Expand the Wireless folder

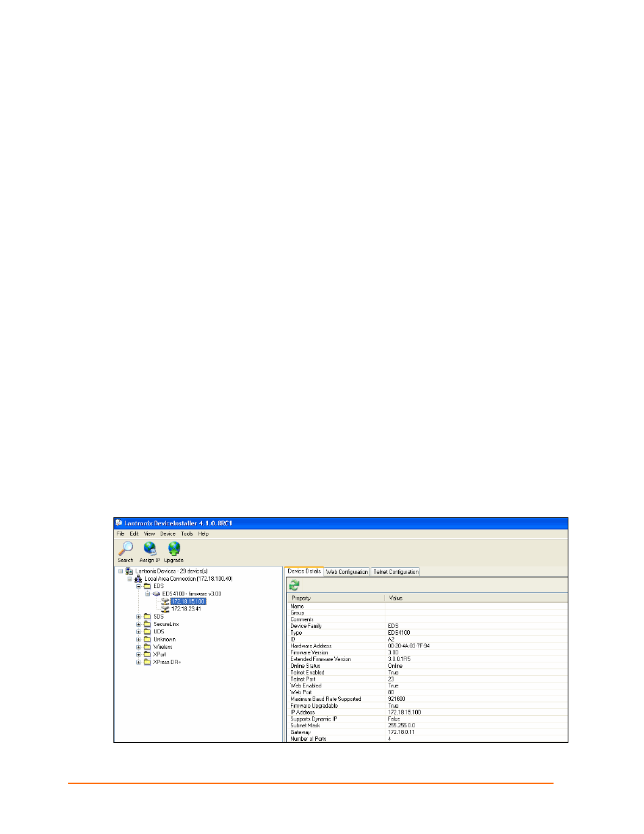[x=138, y=647]
